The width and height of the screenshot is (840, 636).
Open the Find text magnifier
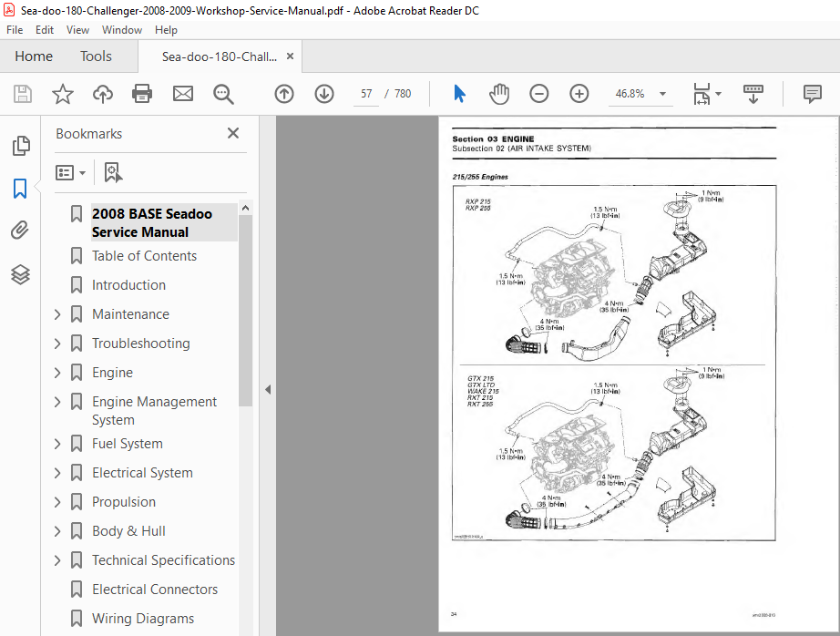[x=223, y=94]
